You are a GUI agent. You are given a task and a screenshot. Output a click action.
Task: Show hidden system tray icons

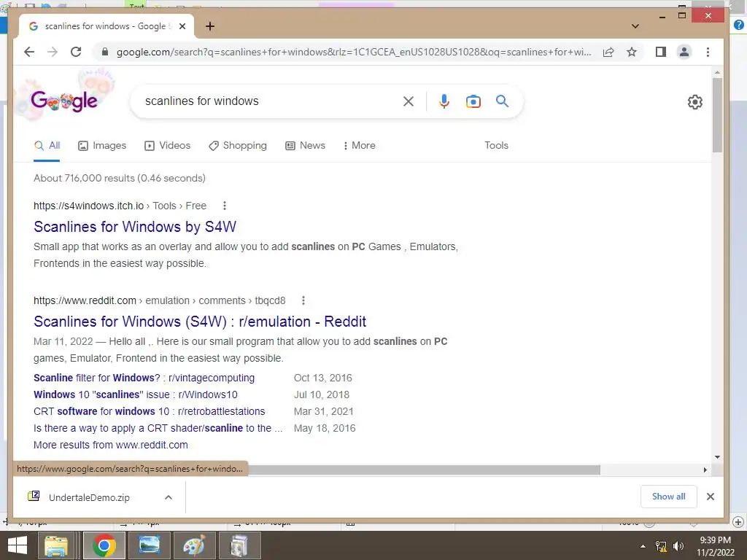coord(643,546)
